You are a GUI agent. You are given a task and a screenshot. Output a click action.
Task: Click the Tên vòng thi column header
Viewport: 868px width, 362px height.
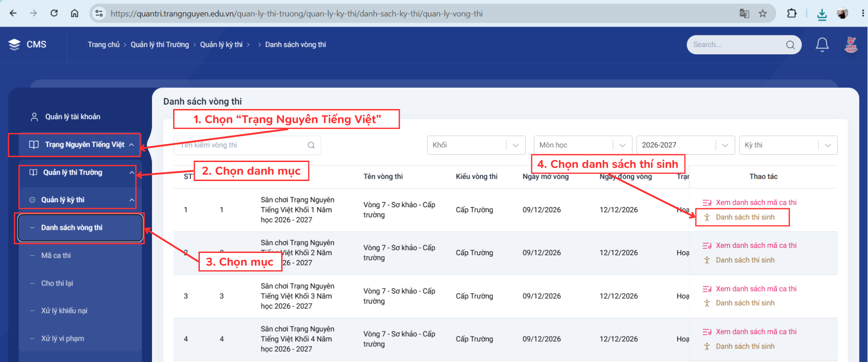pyautogui.click(x=383, y=176)
